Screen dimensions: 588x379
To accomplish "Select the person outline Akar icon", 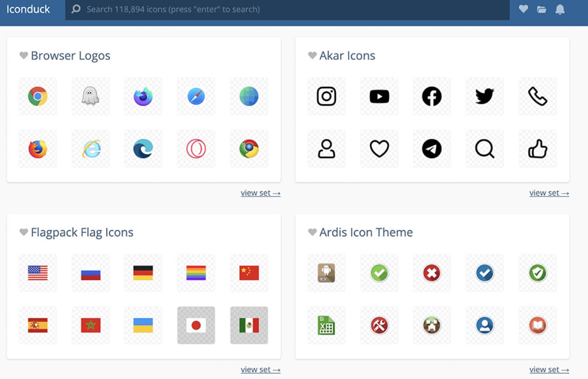I will 326,149.
